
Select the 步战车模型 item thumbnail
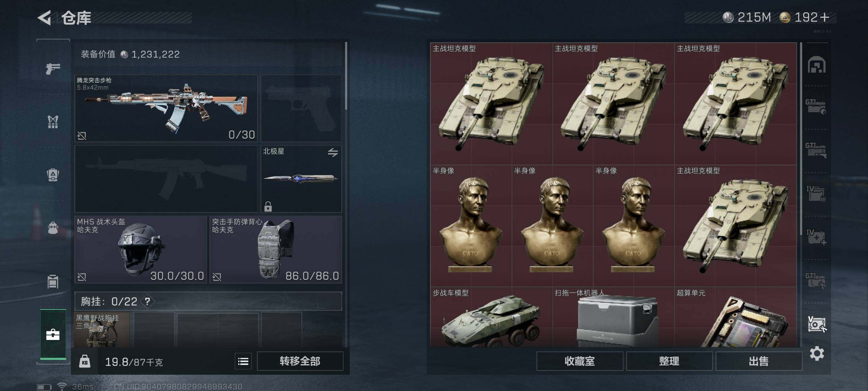[491, 317]
